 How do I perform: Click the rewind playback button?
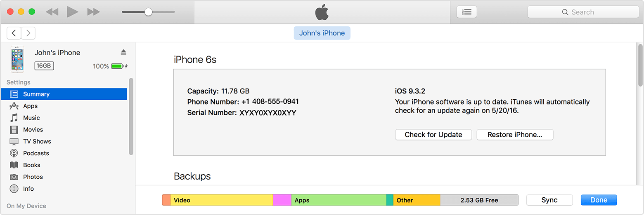coord(52,12)
